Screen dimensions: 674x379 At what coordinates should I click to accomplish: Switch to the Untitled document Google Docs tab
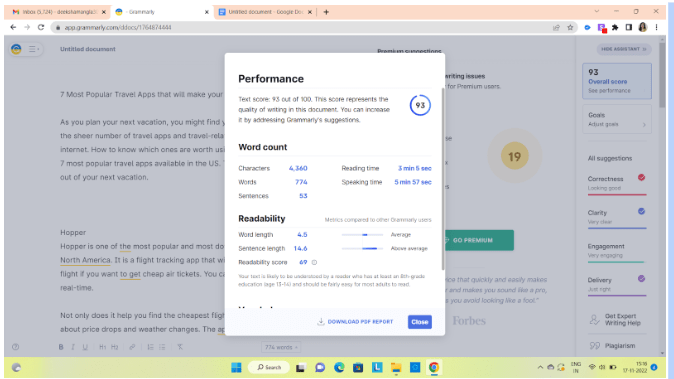pyautogui.click(x=266, y=12)
